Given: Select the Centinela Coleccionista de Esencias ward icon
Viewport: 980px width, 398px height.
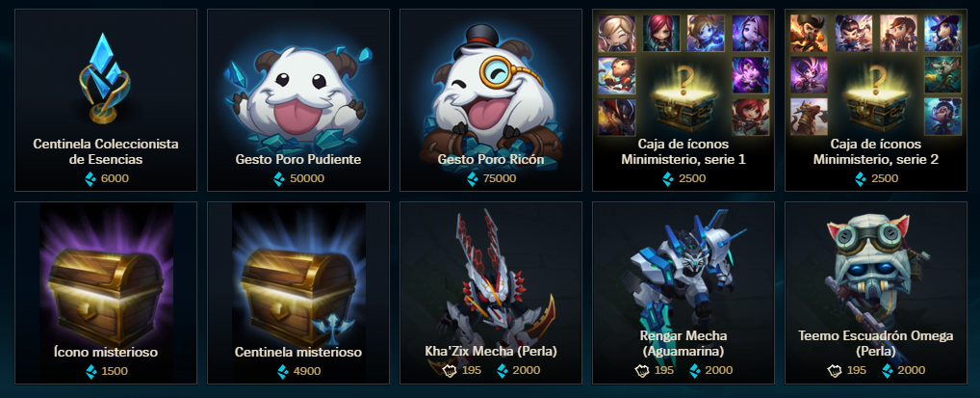Looking at the screenshot, I should [x=106, y=78].
